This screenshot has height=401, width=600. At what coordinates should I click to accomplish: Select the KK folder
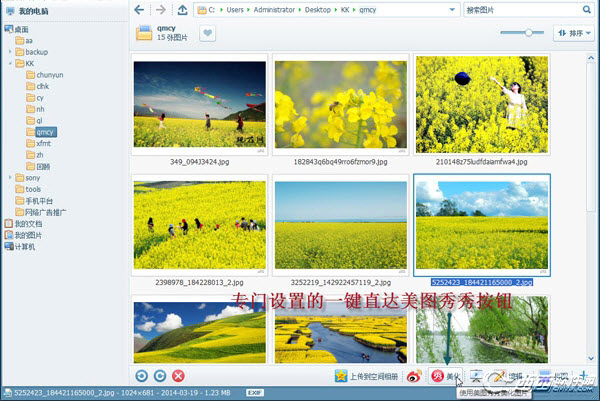coord(25,64)
